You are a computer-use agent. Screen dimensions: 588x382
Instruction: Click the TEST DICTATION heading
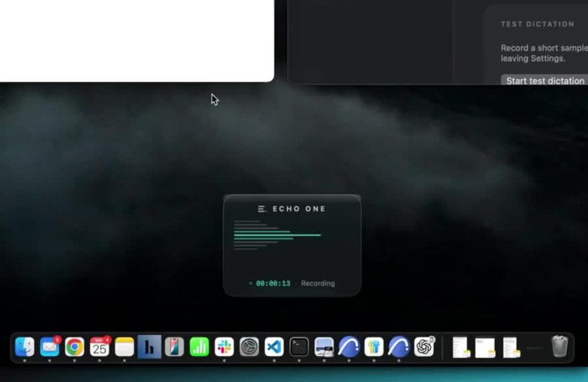click(537, 24)
